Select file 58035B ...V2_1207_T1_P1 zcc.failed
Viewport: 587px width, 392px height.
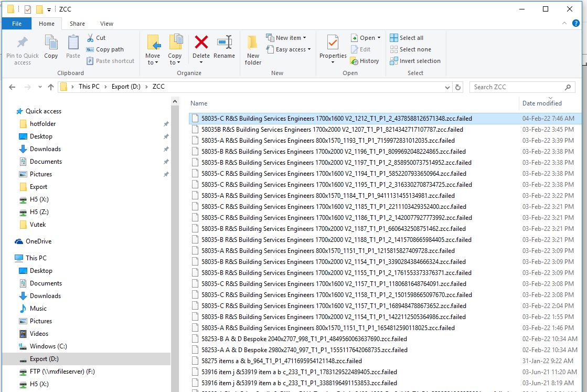(x=332, y=130)
